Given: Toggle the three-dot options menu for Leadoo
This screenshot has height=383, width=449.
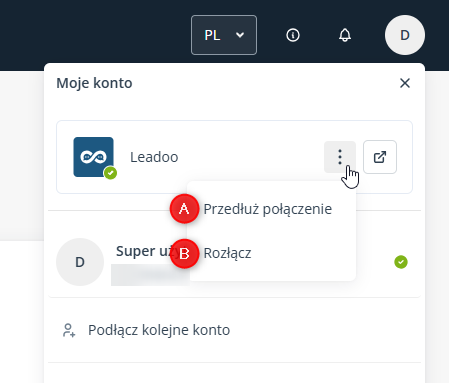Looking at the screenshot, I should [x=340, y=157].
